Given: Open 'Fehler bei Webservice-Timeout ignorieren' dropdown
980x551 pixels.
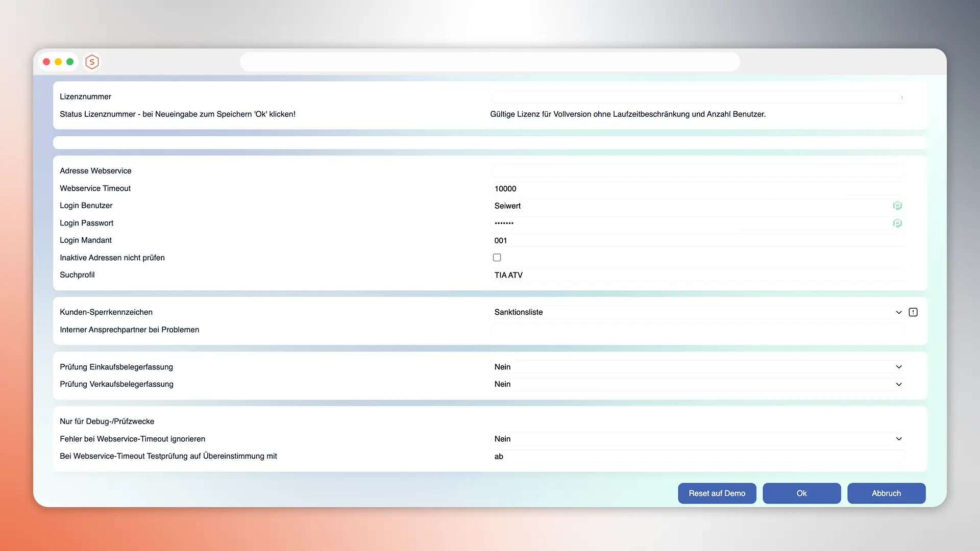Looking at the screenshot, I should click(697, 439).
